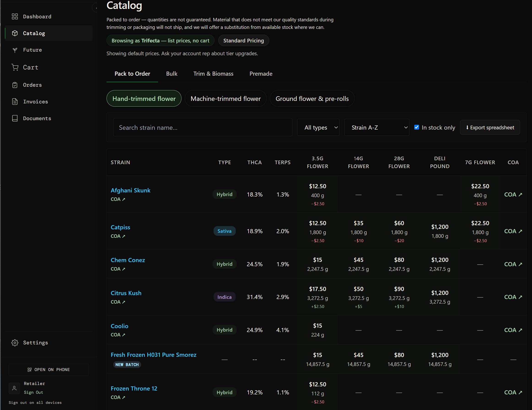The width and height of the screenshot is (532, 410).
Task: Click $17.50 price in Citrus Kush row
Action: tap(317, 289)
